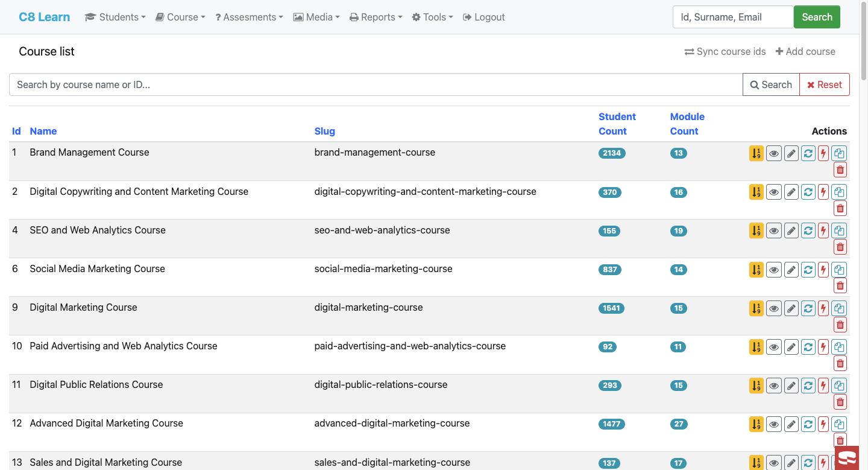Click numeric sort icon for Digital Public Relations Course
868x470 pixels.
click(x=756, y=386)
